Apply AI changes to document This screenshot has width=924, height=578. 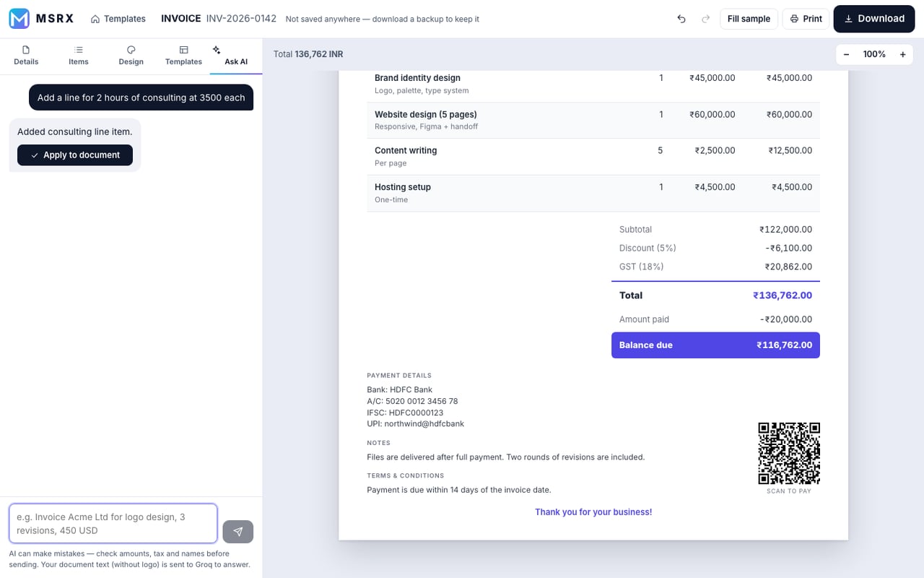75,155
